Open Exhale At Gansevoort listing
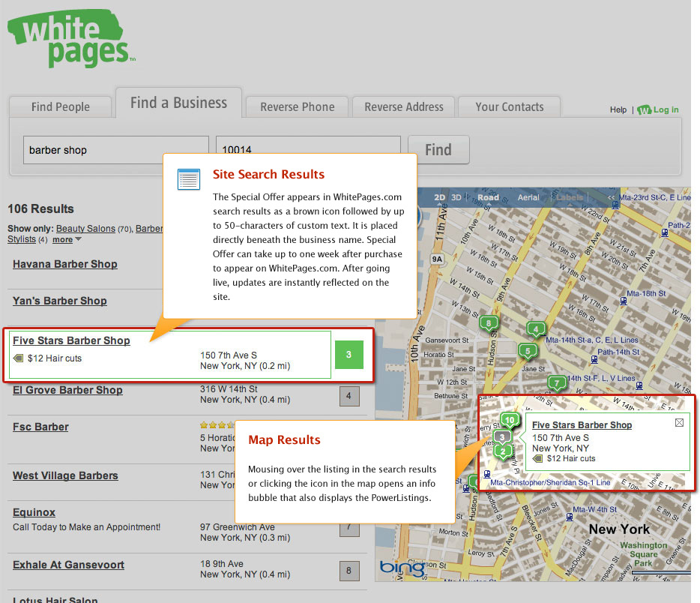The height and width of the screenshot is (603, 700). (68, 565)
